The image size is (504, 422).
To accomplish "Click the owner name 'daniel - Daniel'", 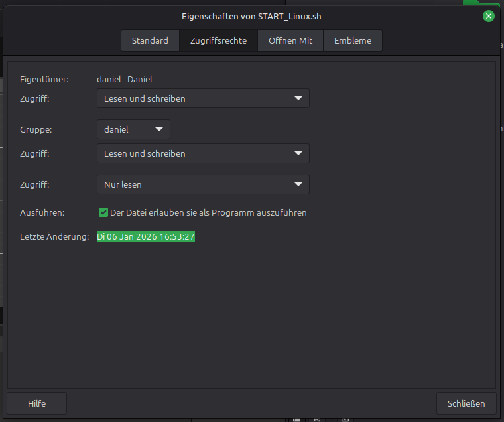I will coord(124,79).
